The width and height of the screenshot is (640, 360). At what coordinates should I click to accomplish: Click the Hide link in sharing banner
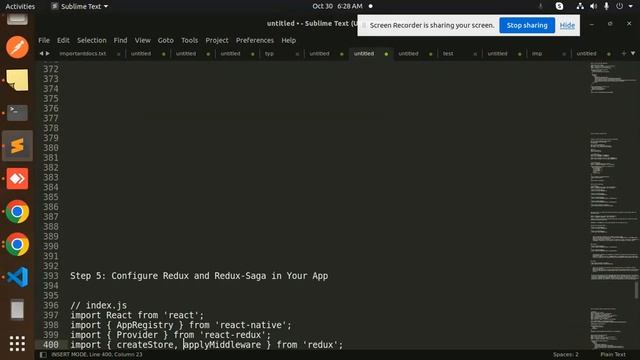(567, 25)
